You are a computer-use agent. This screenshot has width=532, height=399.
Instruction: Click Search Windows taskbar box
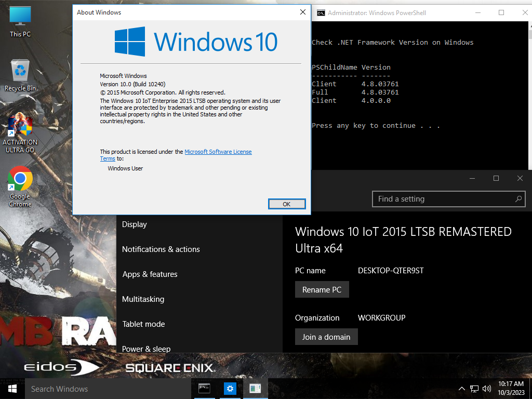(108, 389)
